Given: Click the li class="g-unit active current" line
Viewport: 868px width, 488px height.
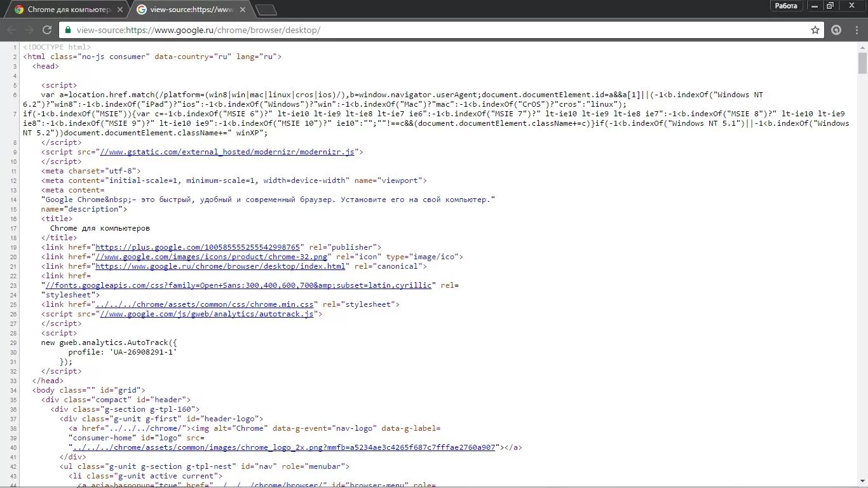Looking at the screenshot, I should (x=146, y=476).
